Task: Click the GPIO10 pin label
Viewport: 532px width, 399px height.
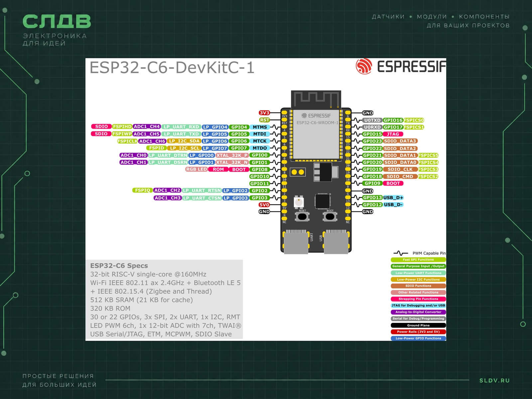Action: 260,177
